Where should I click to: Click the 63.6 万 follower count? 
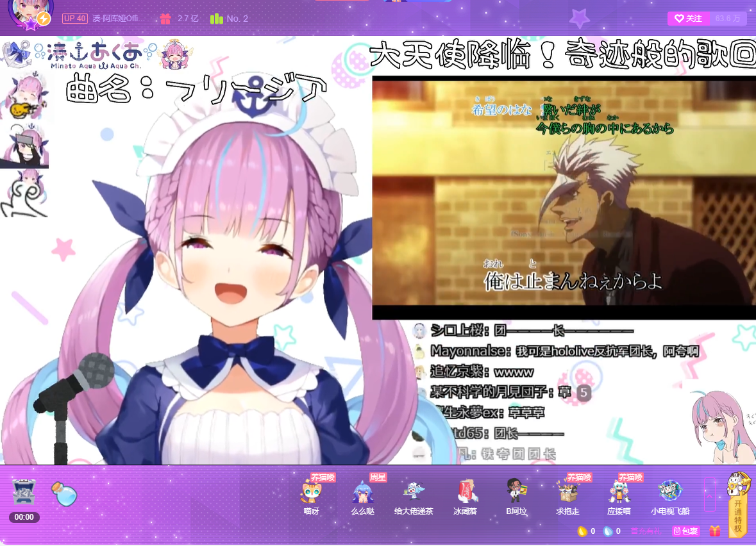tap(728, 19)
